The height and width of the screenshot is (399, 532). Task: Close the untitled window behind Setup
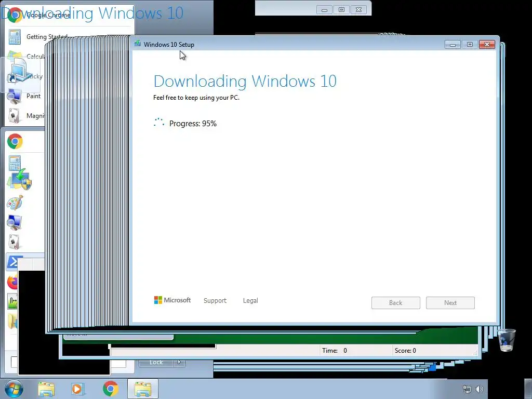click(358, 10)
